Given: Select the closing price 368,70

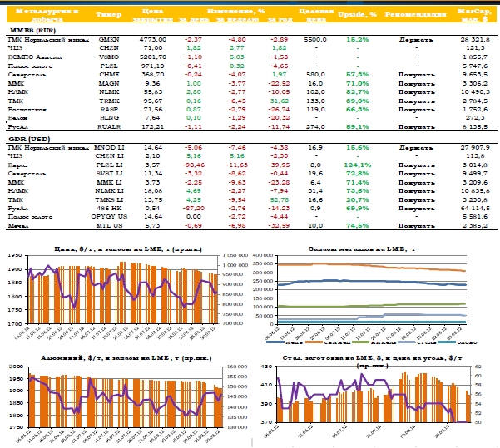Looking at the screenshot, I should coord(153,75).
